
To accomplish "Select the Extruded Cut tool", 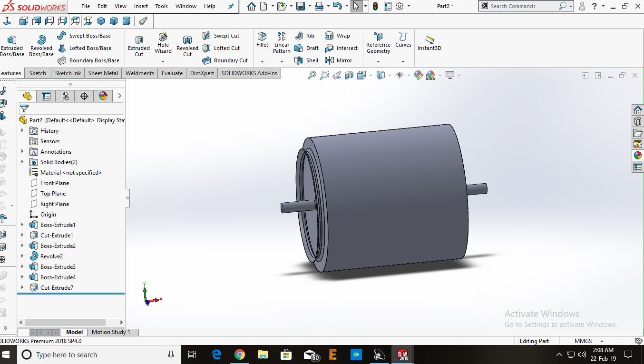I will point(138,43).
